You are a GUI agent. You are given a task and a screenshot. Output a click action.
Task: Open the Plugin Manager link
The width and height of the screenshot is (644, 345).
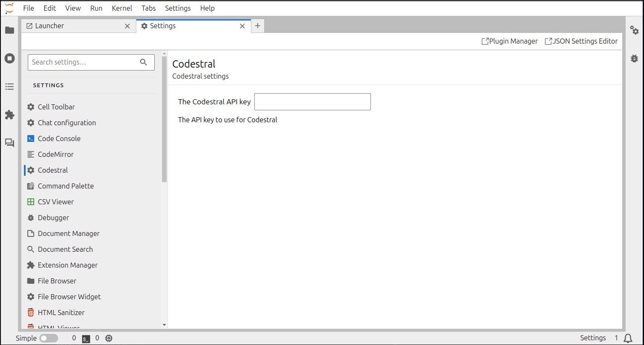(x=510, y=41)
